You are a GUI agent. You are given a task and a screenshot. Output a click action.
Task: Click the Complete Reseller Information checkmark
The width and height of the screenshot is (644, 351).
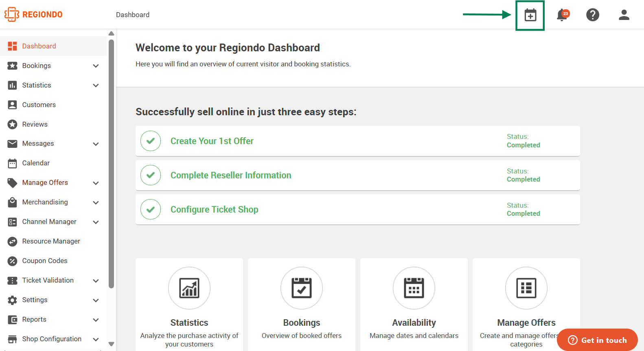pos(151,175)
